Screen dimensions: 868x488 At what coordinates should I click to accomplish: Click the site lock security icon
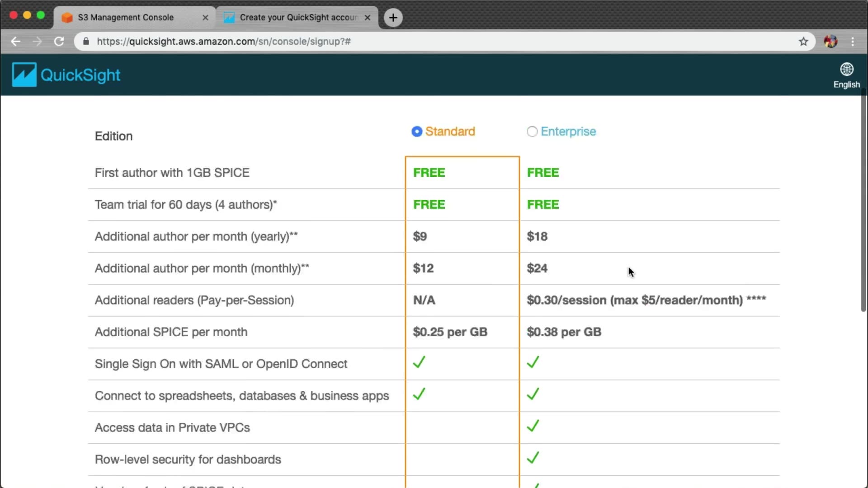86,42
